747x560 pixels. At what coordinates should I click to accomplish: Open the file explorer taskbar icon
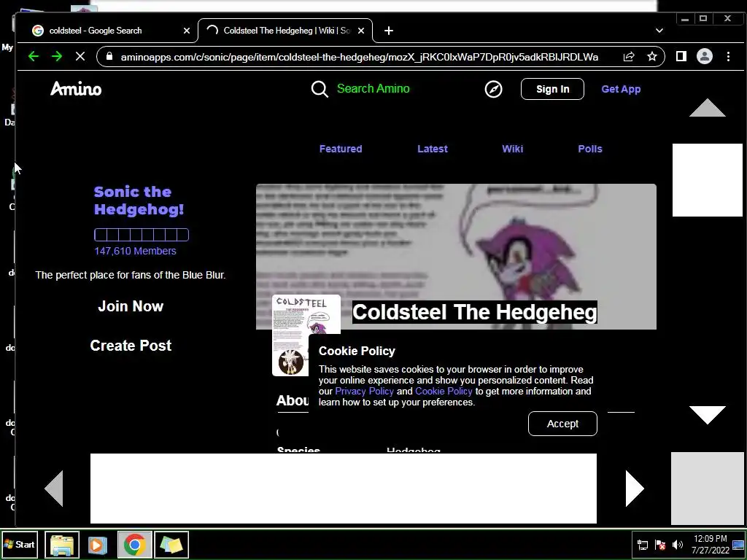(62, 545)
